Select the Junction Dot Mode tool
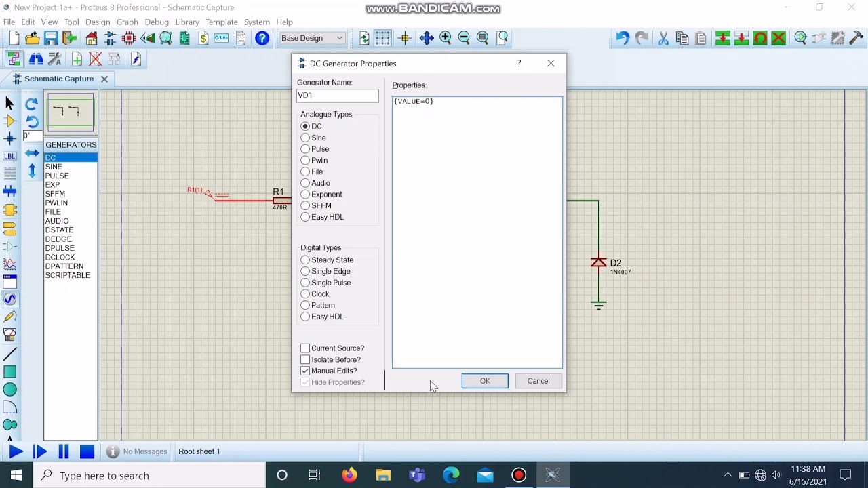 [x=9, y=138]
